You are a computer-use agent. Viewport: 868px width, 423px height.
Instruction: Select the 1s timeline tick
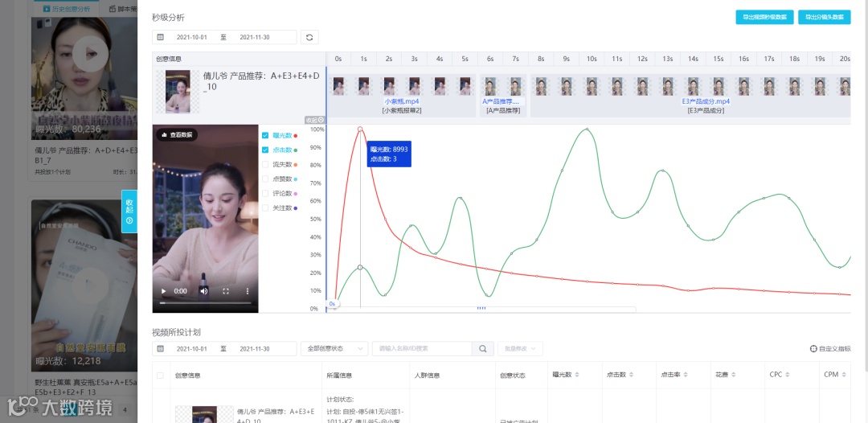click(x=364, y=59)
